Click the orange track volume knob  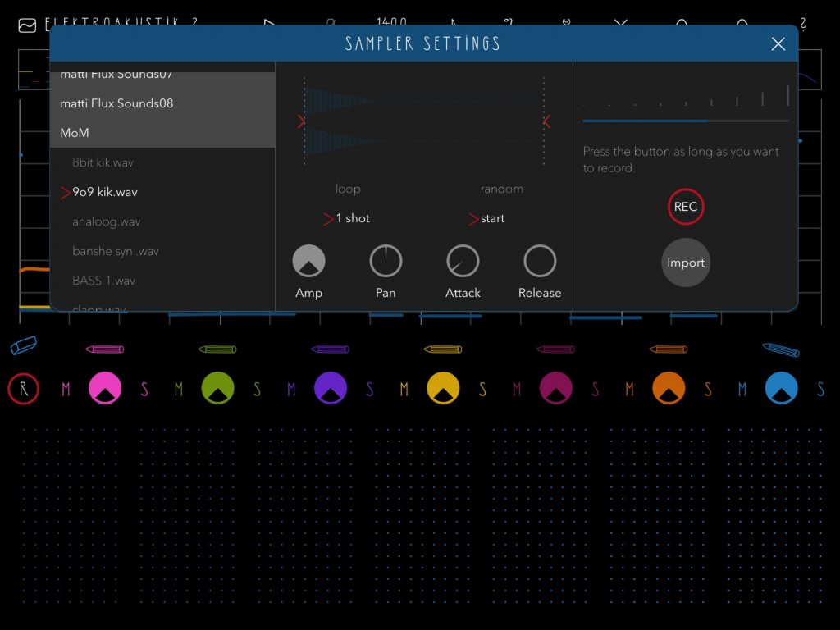point(669,389)
